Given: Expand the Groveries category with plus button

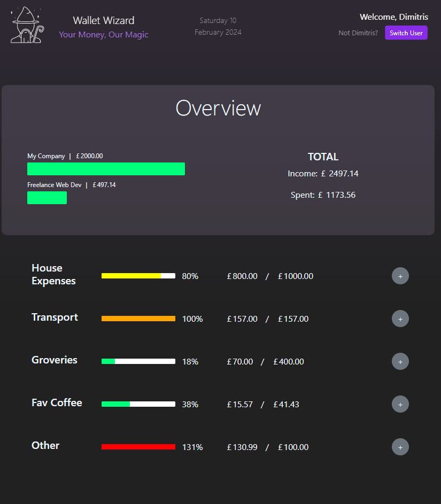Looking at the screenshot, I should pyautogui.click(x=400, y=361).
